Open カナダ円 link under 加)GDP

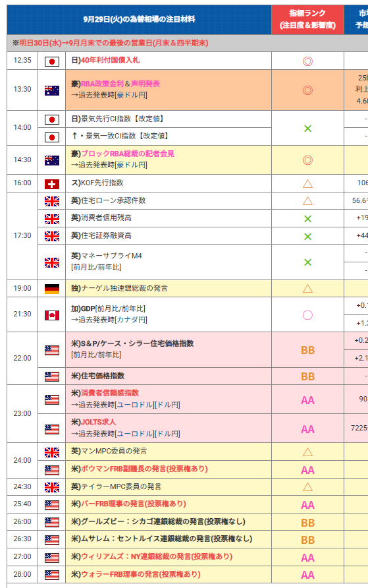[x=130, y=320]
